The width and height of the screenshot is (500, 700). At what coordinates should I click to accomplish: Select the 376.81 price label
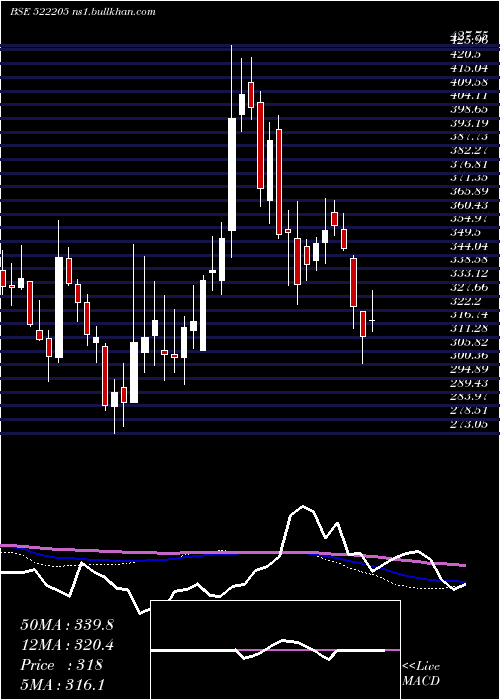tap(469, 164)
